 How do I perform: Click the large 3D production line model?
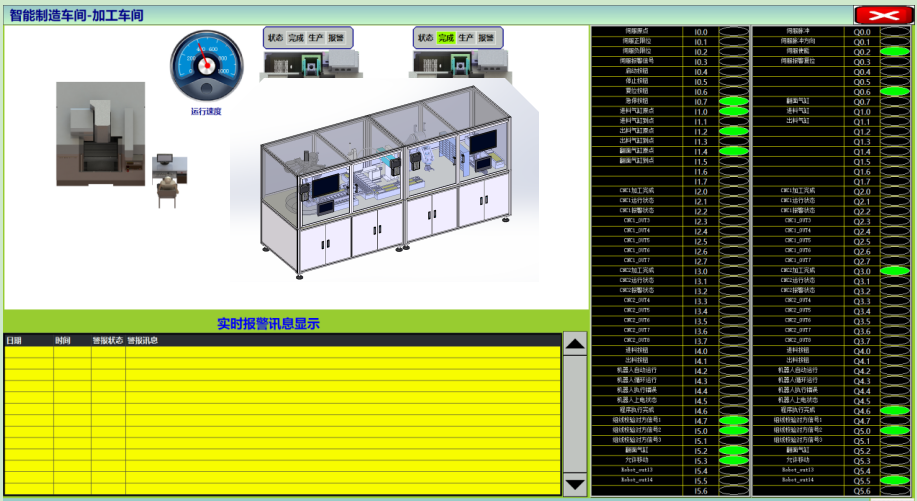tap(400, 180)
